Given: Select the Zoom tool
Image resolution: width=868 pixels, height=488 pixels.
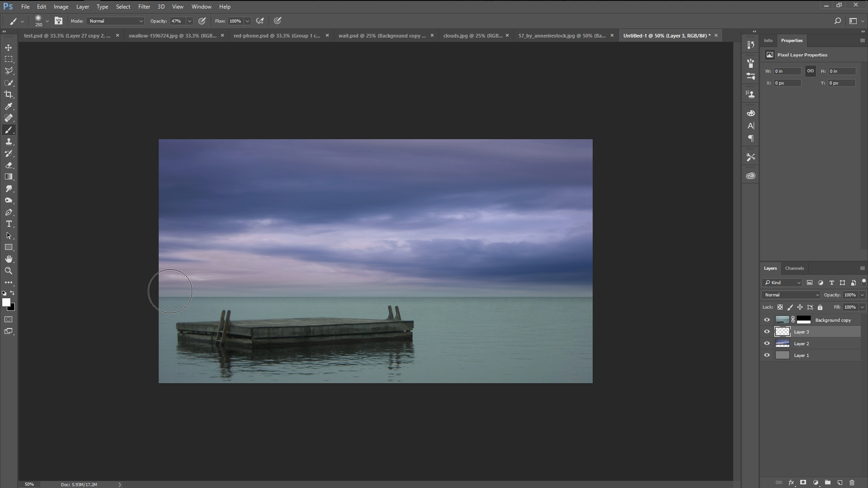Looking at the screenshot, I should (x=9, y=271).
